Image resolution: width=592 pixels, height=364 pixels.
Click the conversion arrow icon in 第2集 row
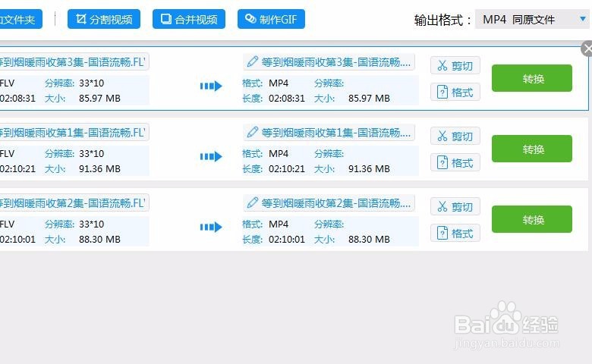[x=211, y=227]
